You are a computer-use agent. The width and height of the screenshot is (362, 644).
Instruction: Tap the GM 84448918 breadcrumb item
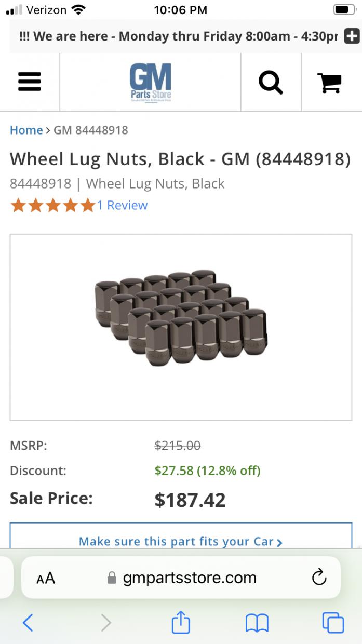click(91, 130)
